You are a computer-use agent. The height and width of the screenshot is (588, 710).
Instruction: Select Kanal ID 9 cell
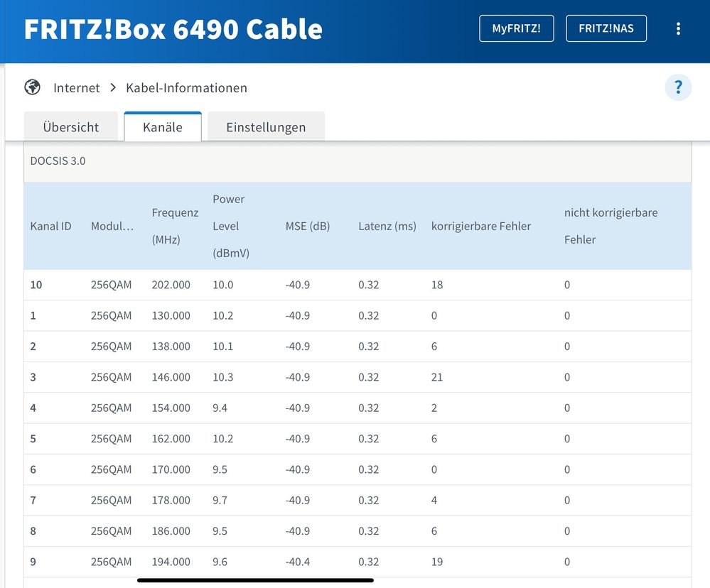tap(33, 562)
